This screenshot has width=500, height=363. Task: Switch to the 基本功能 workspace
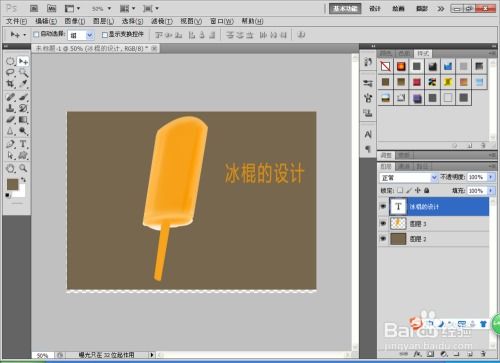[x=345, y=9]
